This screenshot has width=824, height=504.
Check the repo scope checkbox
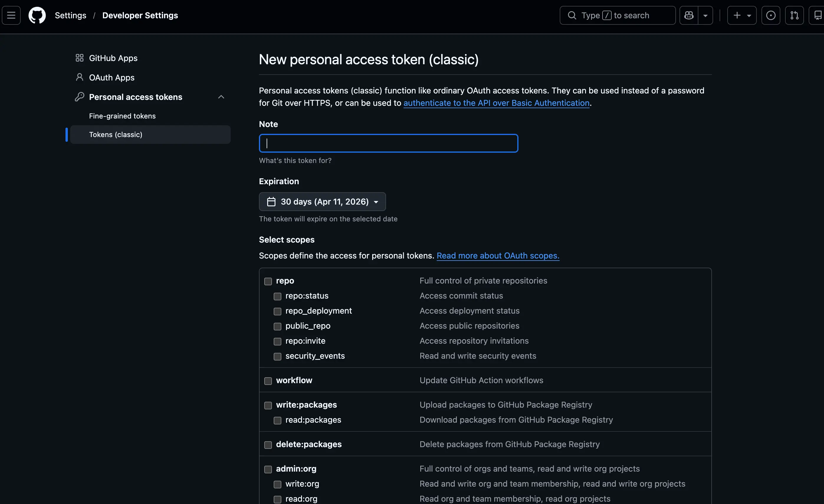(268, 281)
